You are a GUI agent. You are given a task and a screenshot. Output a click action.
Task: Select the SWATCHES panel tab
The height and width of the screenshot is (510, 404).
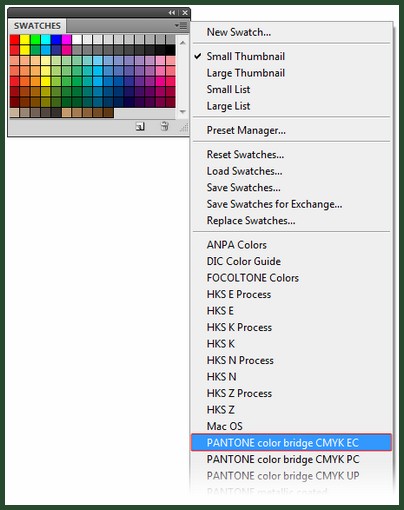[x=37, y=26]
